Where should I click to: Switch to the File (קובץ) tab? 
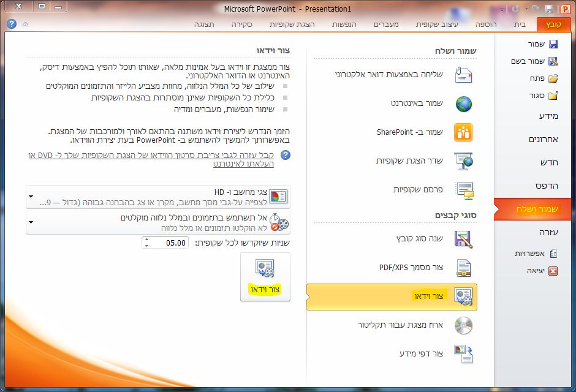[x=553, y=24]
